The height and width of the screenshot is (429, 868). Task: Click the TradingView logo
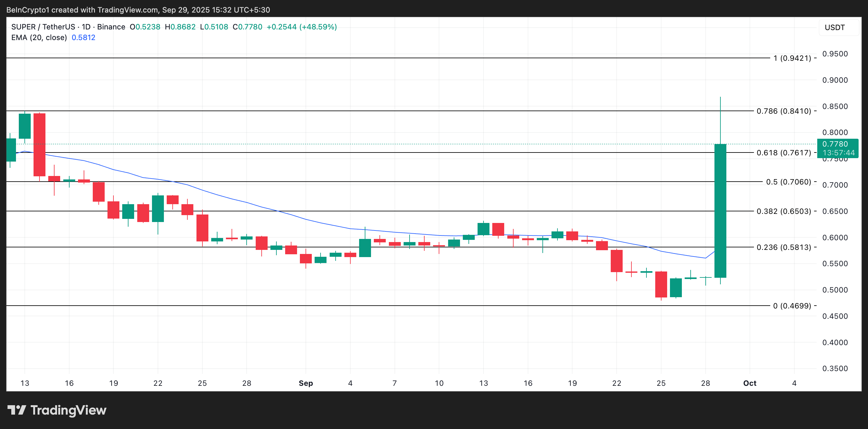point(57,410)
